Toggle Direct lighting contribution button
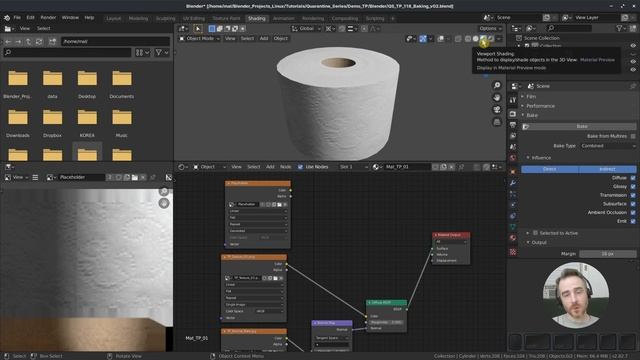Screen dimensions: 640x360 (550, 169)
